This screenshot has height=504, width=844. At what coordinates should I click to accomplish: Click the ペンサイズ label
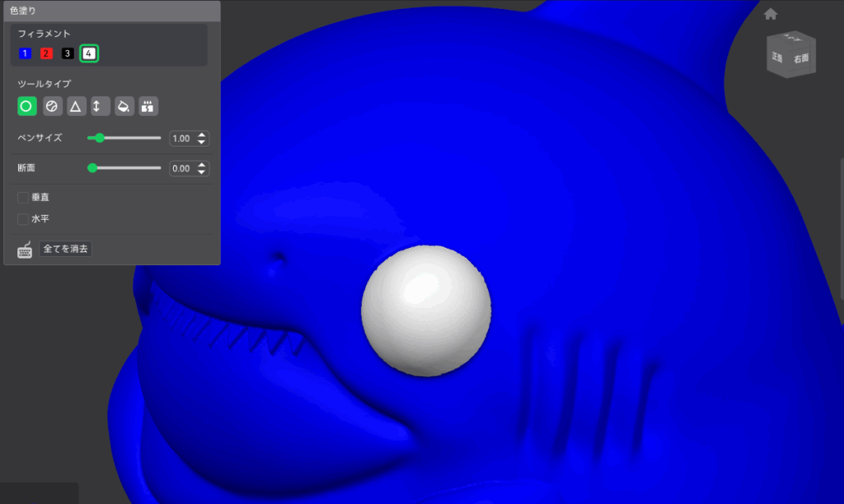(40, 138)
